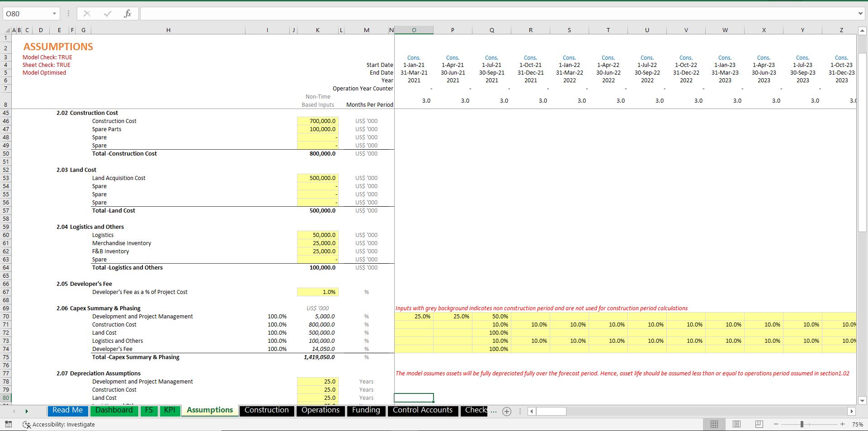Open Accessibility: Investigate status item
Viewport: 868px width, 431px height.
59,424
